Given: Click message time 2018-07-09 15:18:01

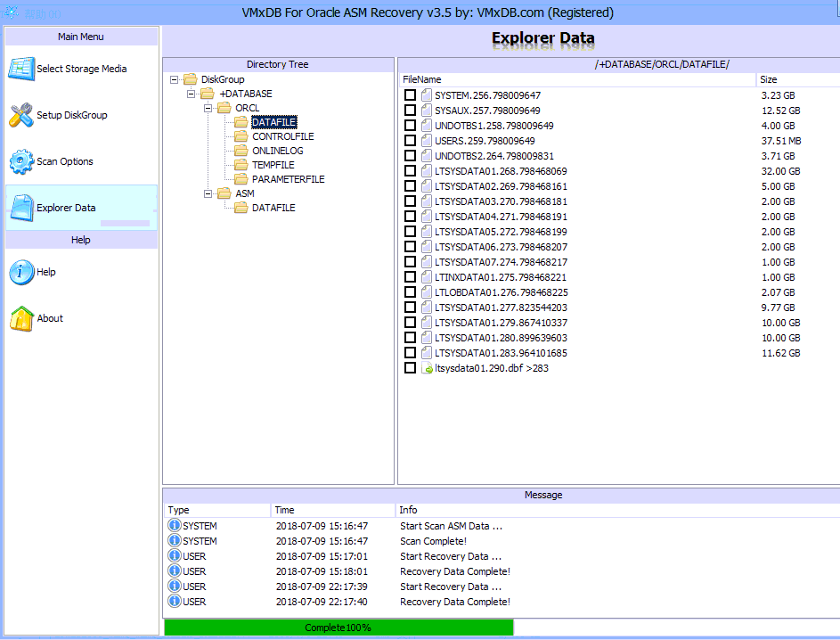Looking at the screenshot, I should (x=322, y=571).
